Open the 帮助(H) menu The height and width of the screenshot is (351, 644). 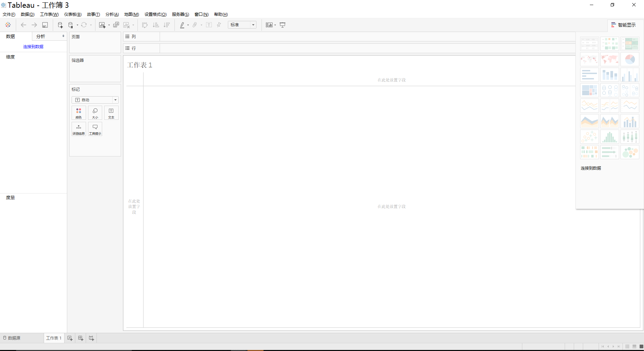tap(221, 14)
